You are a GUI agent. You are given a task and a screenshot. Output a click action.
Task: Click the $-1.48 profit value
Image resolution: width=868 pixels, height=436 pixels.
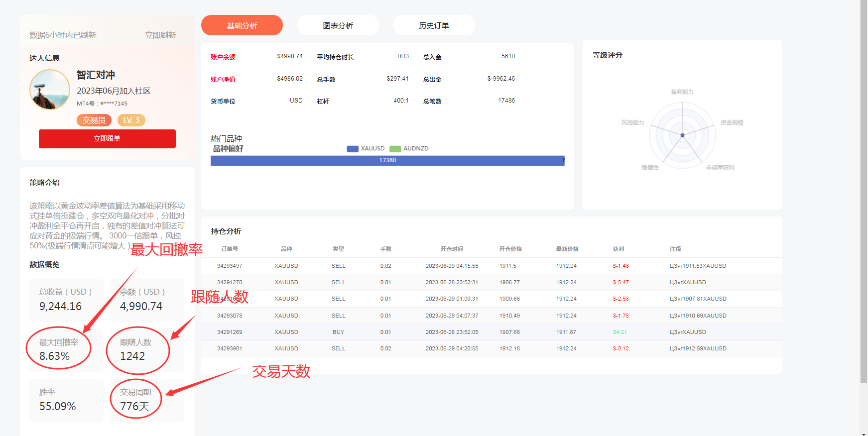click(x=621, y=266)
